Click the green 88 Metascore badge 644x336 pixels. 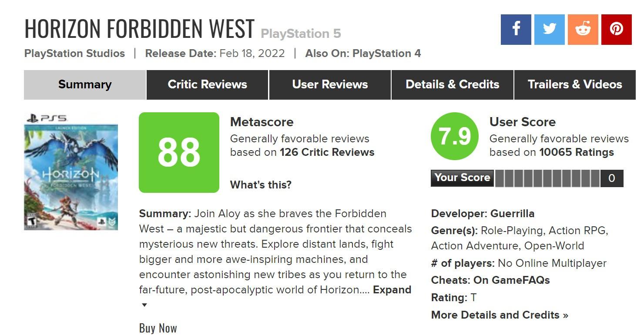179,152
